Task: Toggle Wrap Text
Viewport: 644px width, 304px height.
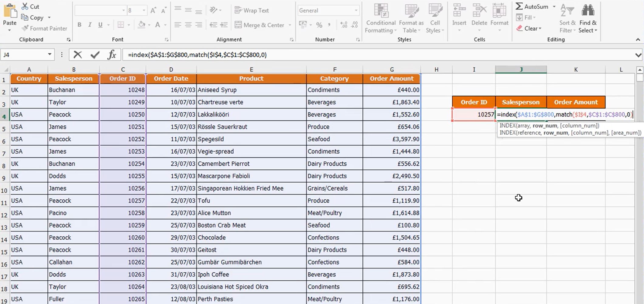Action: pos(252,10)
